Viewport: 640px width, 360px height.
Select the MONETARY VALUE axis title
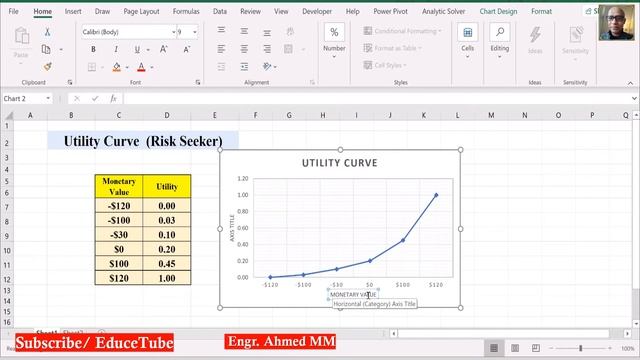point(353,294)
